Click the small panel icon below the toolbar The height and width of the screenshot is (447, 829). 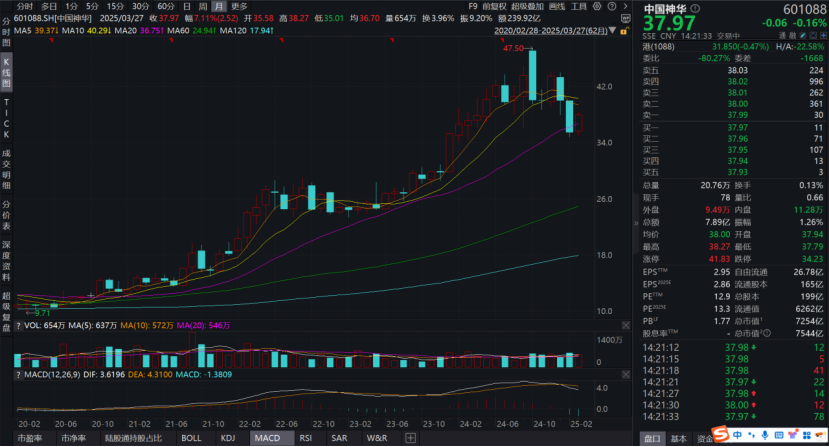tap(624, 18)
